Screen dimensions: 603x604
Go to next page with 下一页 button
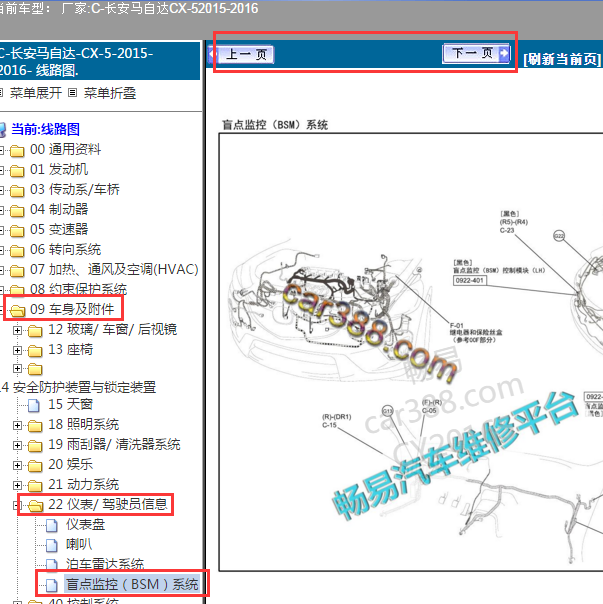click(x=476, y=53)
